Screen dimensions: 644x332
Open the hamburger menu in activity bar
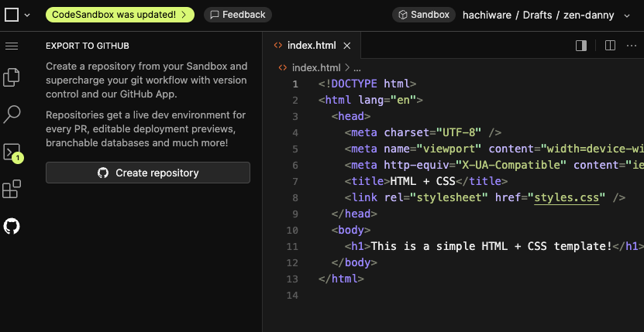pyautogui.click(x=12, y=46)
